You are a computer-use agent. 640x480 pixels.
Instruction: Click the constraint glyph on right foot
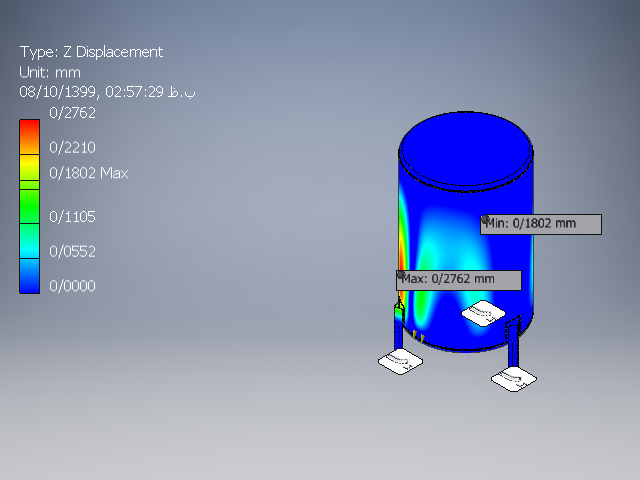pos(514,379)
